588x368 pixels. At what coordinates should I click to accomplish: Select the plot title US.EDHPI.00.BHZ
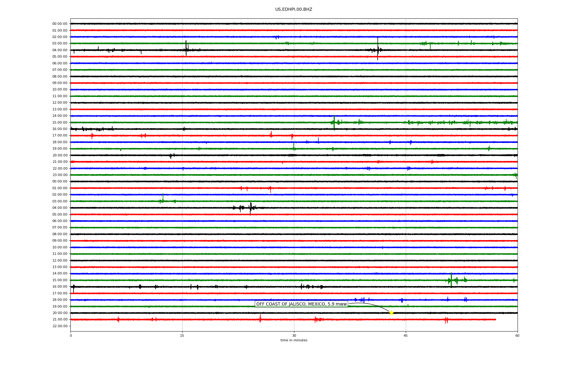click(x=294, y=10)
